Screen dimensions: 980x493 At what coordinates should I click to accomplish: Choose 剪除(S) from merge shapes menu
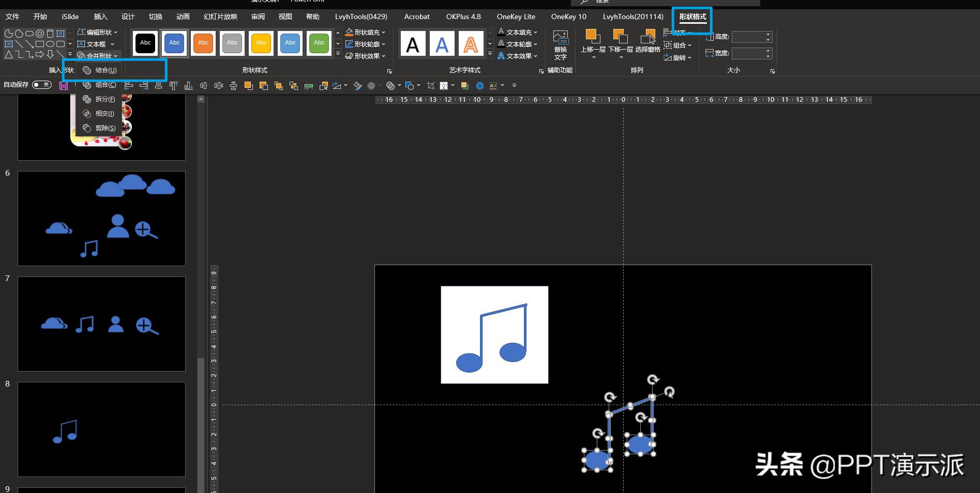coord(105,128)
